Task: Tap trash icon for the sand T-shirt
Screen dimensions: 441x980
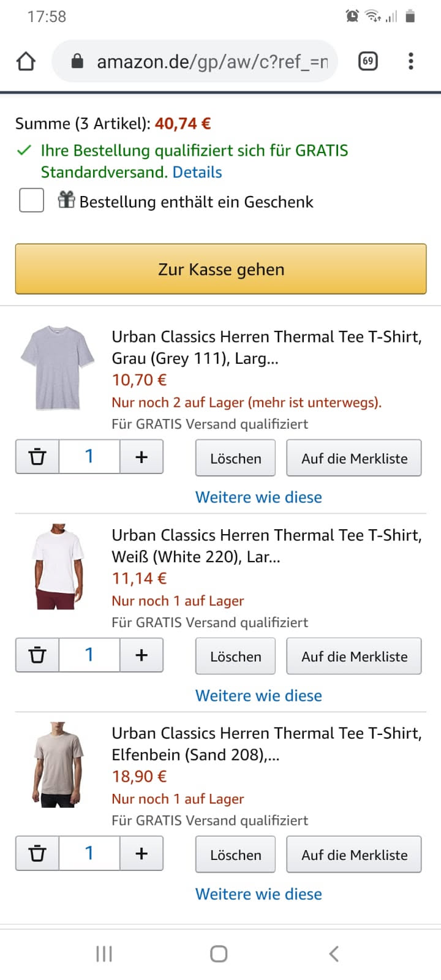Action: [37, 853]
